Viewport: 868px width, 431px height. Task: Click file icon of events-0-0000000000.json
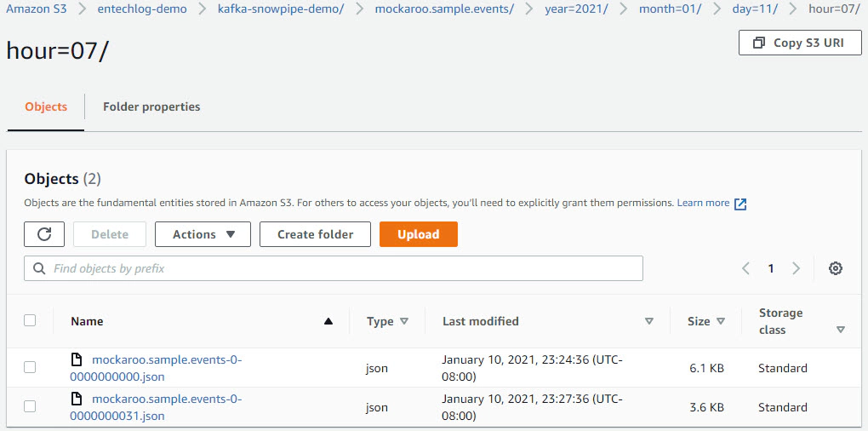(x=77, y=360)
